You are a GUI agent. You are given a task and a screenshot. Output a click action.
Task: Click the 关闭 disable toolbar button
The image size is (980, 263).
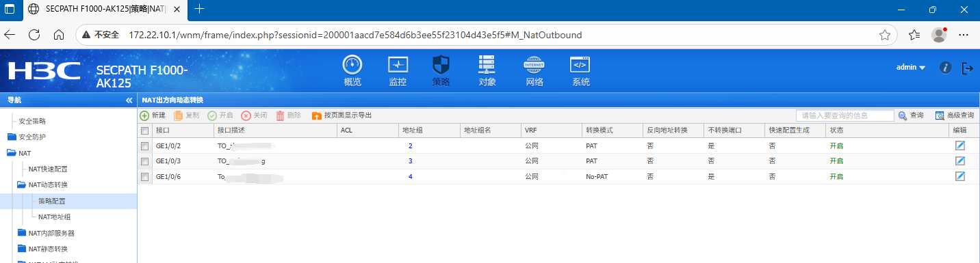click(x=254, y=115)
